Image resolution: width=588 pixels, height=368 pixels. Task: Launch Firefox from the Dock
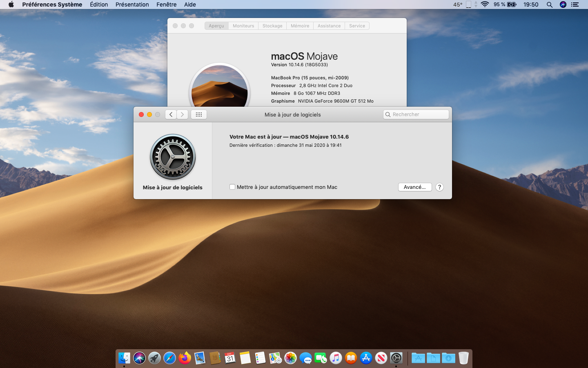click(185, 358)
